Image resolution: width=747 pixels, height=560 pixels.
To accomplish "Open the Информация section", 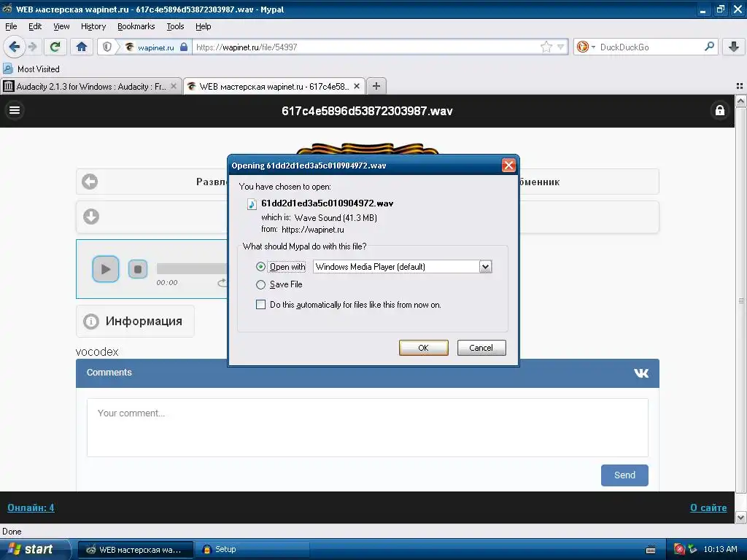I will pos(135,321).
